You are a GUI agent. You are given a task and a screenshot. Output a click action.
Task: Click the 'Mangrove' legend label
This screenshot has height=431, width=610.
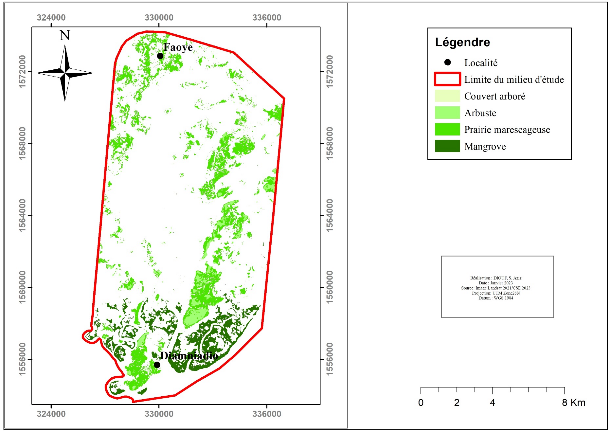[485, 147]
